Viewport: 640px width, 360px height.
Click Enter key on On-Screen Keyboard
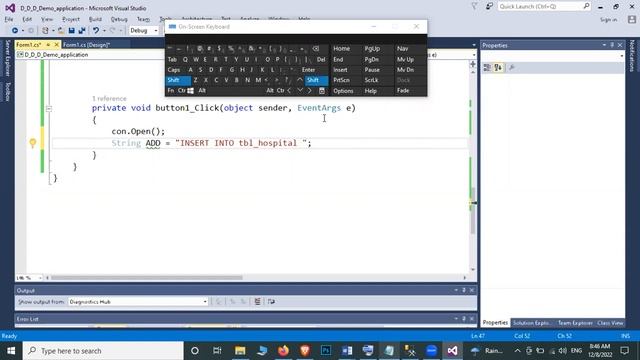click(309, 70)
